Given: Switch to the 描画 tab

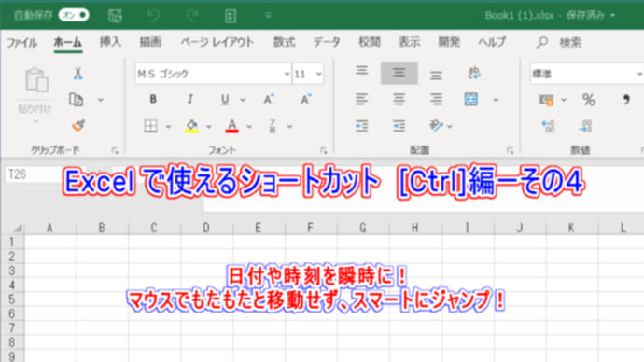Looking at the screenshot, I should coord(150,42).
